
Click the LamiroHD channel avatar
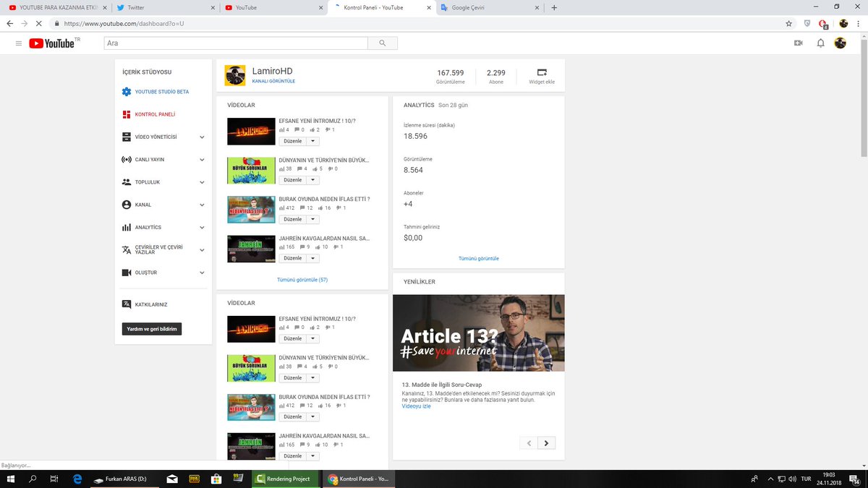pyautogui.click(x=235, y=75)
